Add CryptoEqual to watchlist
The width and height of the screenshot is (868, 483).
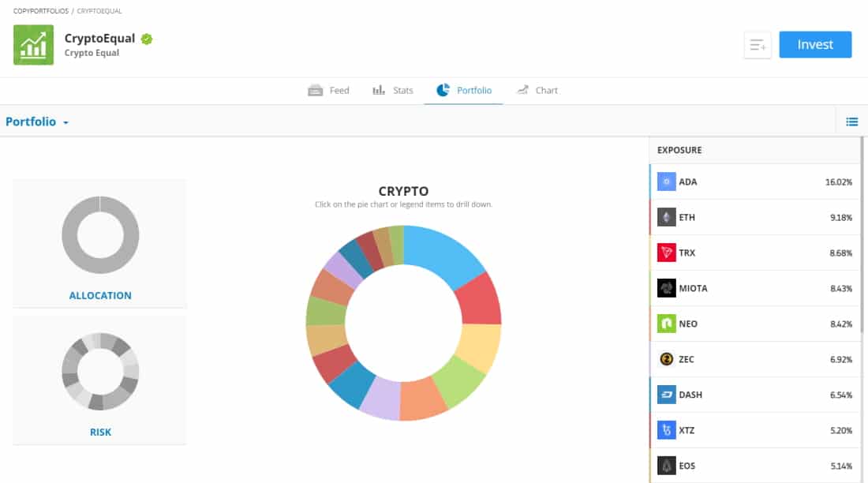(758, 45)
